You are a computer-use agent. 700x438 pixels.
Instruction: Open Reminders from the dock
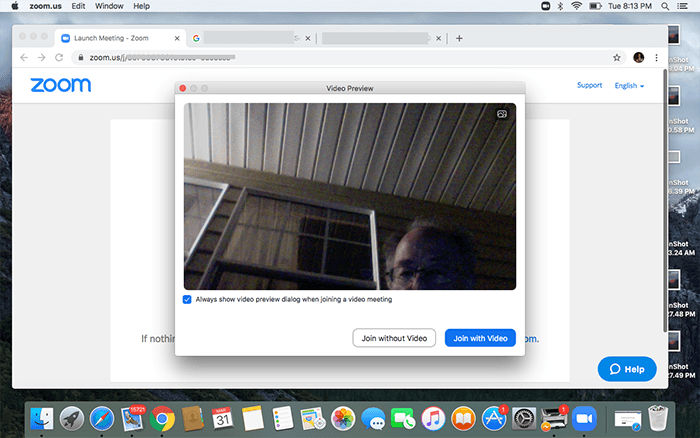point(283,419)
